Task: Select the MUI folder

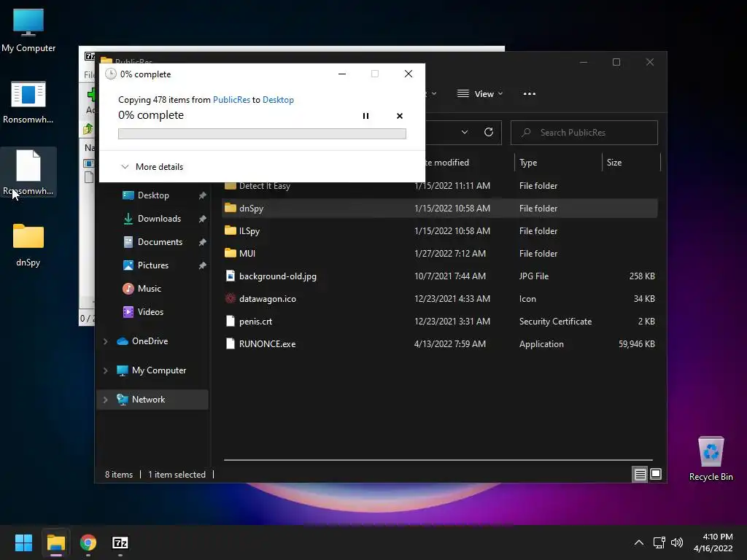Action: point(440,253)
